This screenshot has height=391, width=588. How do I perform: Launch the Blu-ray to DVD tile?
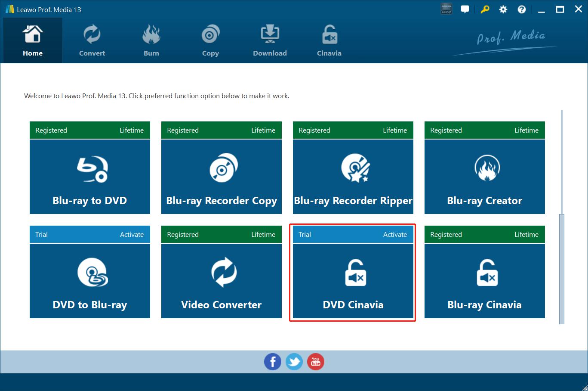pyautogui.click(x=89, y=177)
